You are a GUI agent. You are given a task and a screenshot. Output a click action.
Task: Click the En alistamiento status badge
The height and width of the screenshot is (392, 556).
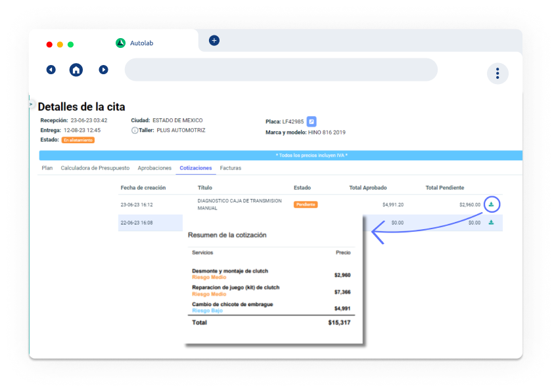click(x=77, y=139)
